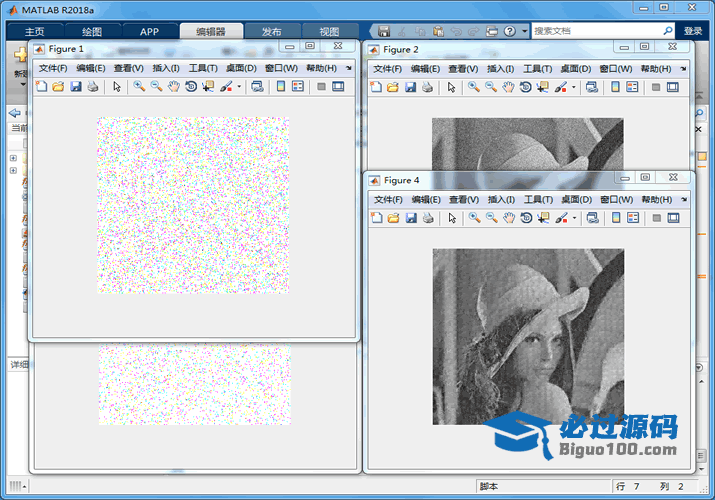This screenshot has height=500, width=715.
Task: Open 文件(F) menu in Figure 1
Action: pos(53,68)
